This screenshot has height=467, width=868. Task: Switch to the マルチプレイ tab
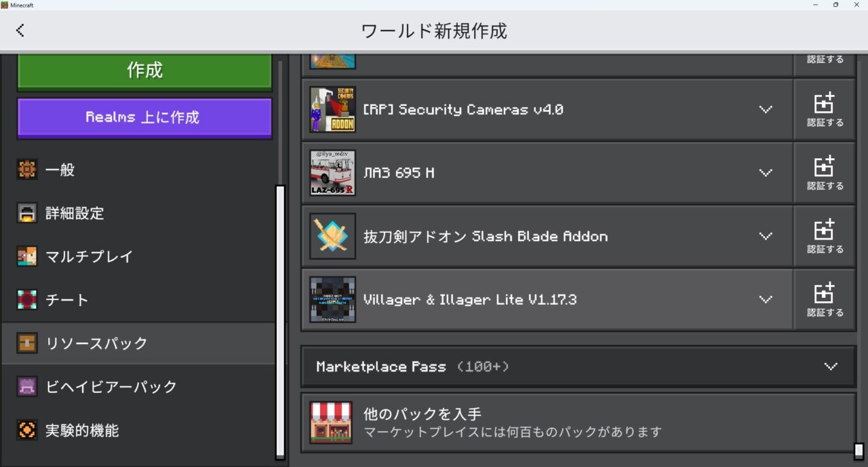[138, 257]
